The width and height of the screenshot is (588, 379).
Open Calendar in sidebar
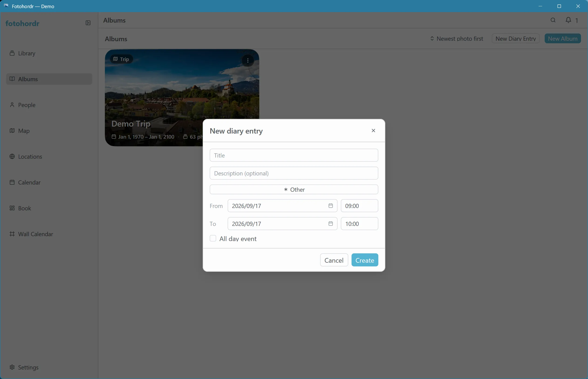pyautogui.click(x=49, y=182)
